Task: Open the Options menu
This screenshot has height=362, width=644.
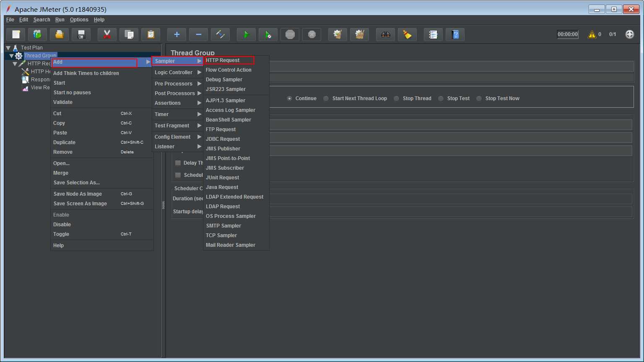Action: click(79, 20)
